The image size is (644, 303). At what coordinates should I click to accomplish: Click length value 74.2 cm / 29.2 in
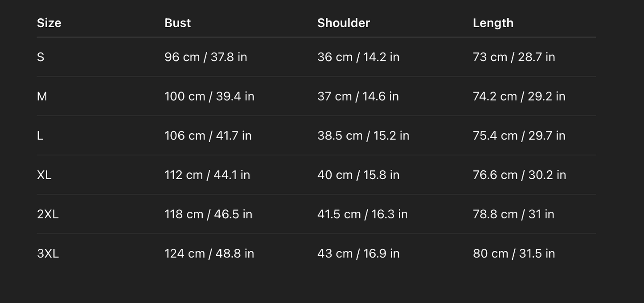[x=519, y=96]
